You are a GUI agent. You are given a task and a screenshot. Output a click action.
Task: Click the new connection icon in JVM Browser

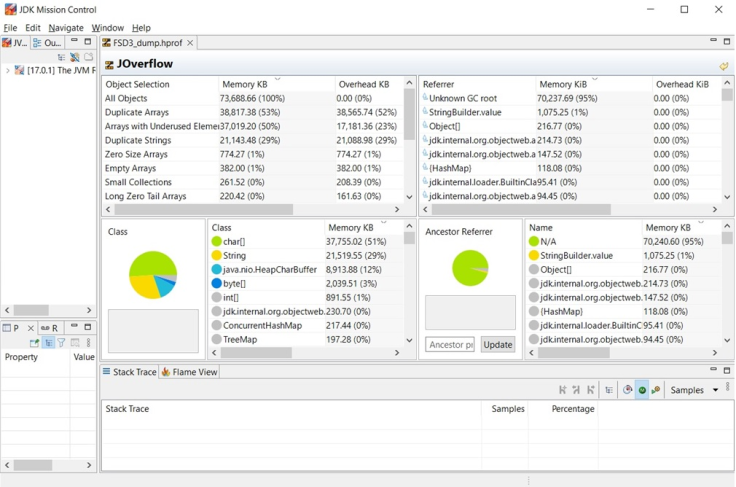75,57
